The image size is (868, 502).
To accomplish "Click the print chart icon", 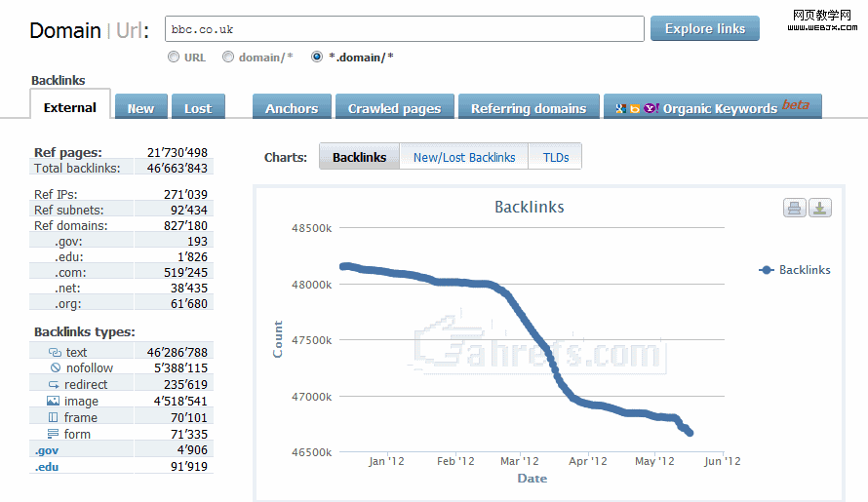I will (794, 208).
